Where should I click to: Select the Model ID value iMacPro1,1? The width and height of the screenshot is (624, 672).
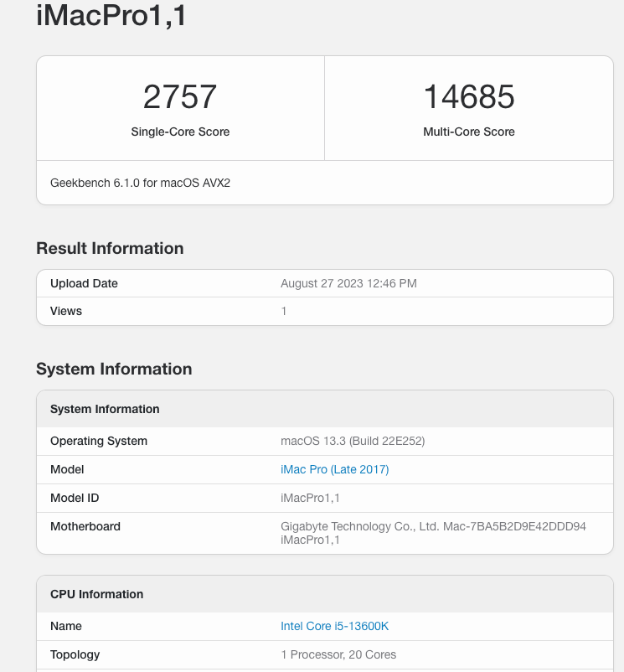click(310, 498)
